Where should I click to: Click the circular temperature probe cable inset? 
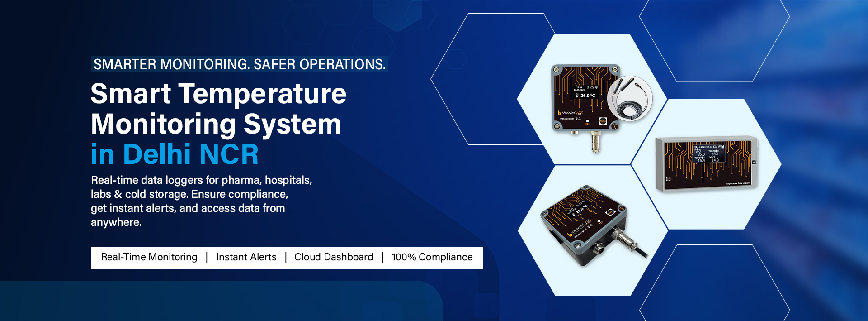click(x=630, y=99)
